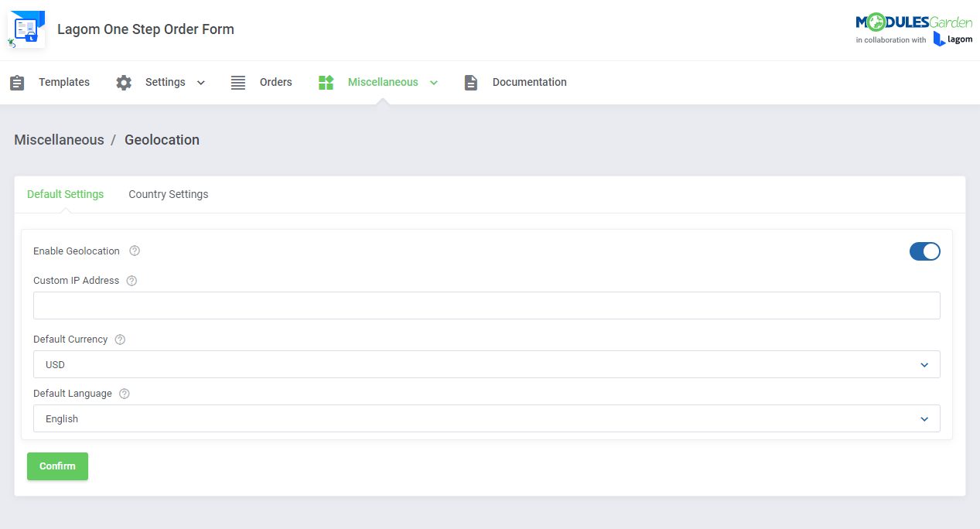Click the Lagom logo in header
Screen dimensions: 980x529
tap(952, 39)
